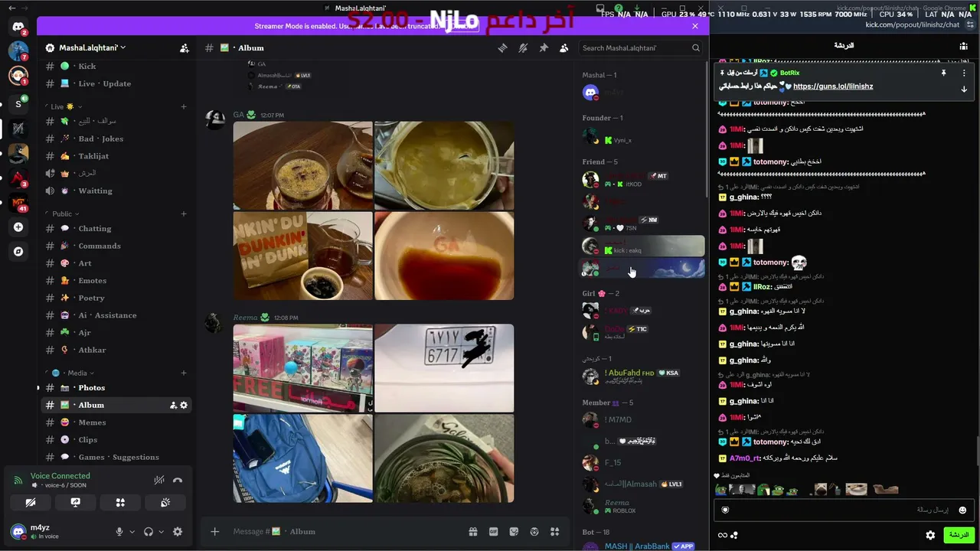Search in Mashal.alqhtani' server

point(641,48)
